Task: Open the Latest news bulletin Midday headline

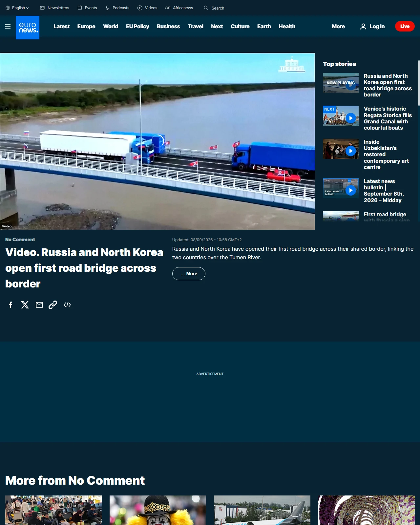Action: click(x=384, y=191)
